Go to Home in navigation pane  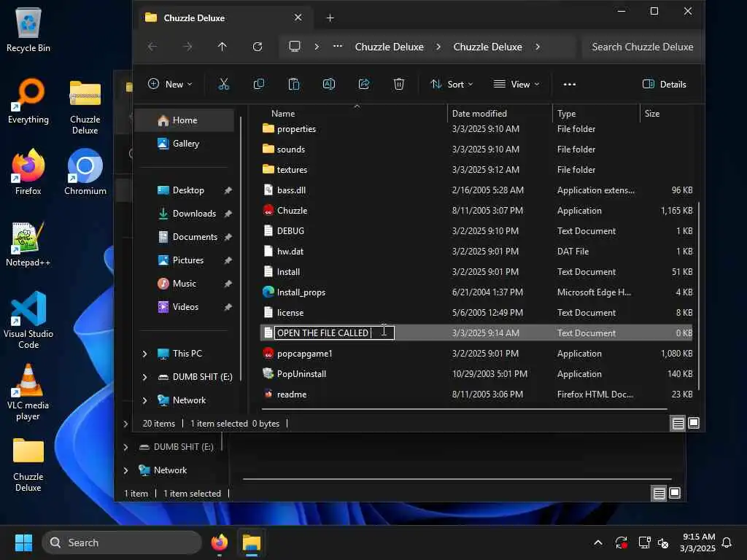[185, 120]
